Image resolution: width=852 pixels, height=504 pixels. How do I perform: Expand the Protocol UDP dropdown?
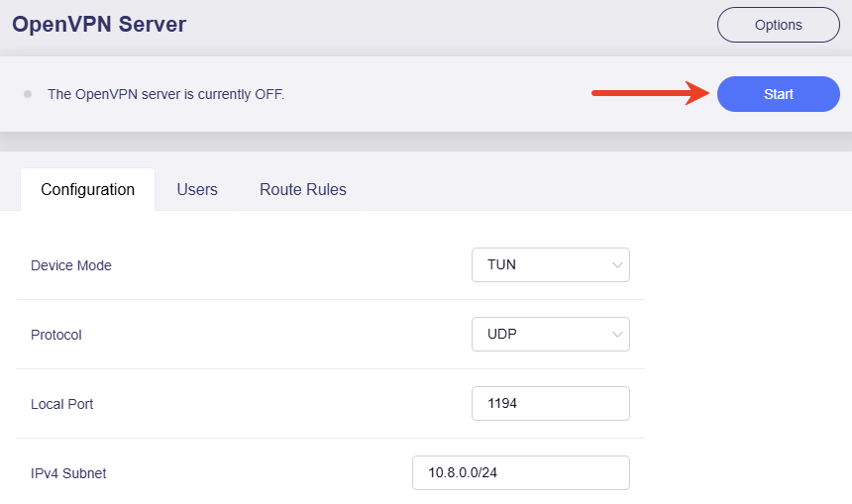[550, 335]
